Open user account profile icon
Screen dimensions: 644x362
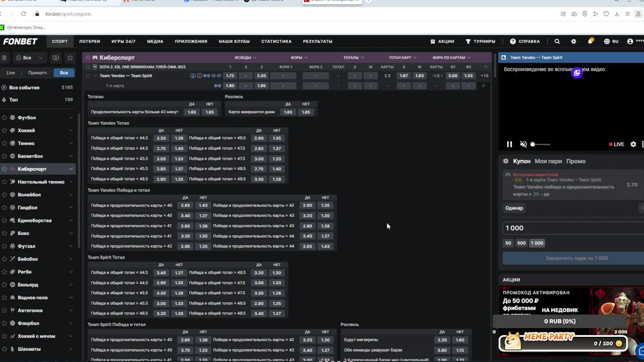click(x=630, y=41)
